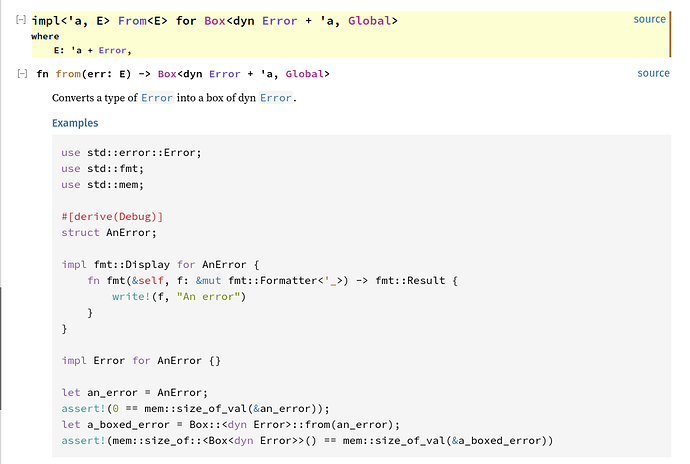Screen dimensions: 690x464
Task: Follow first Error link in description sentence
Action: 157,98
